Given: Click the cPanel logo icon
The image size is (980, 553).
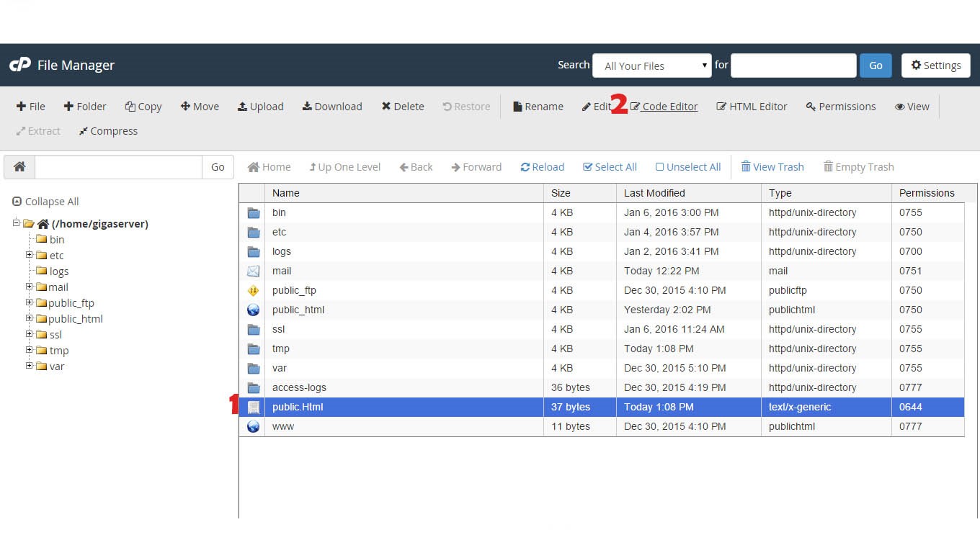Looking at the screenshot, I should click(19, 65).
